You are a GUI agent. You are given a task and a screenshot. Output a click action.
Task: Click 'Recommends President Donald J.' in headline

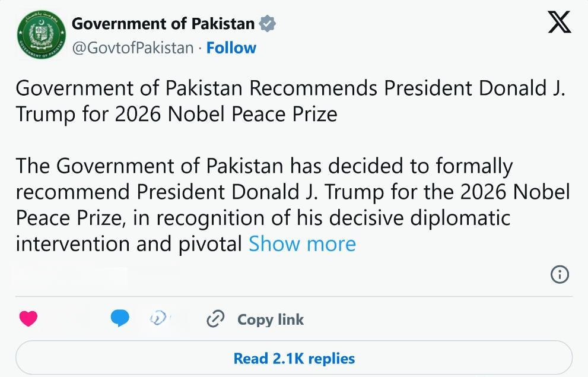407,88
